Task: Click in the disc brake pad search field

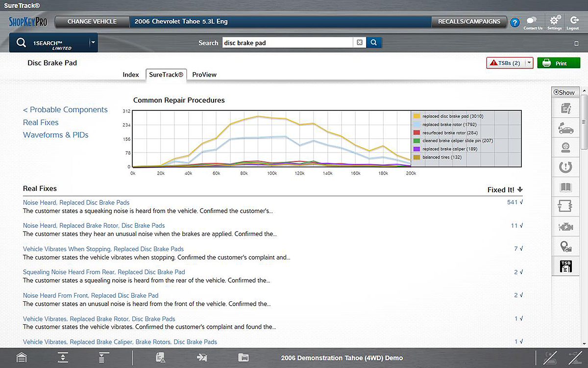Action: (x=287, y=43)
